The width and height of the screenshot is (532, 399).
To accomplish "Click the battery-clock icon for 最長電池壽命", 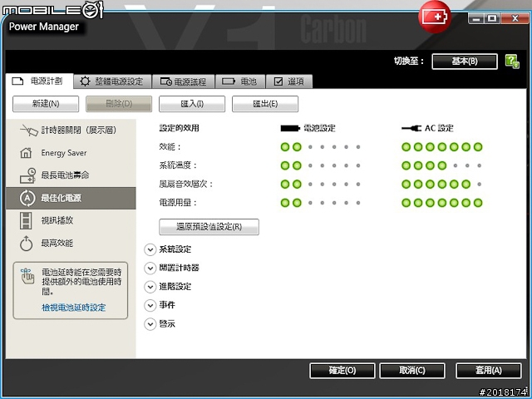I will 27,175.
